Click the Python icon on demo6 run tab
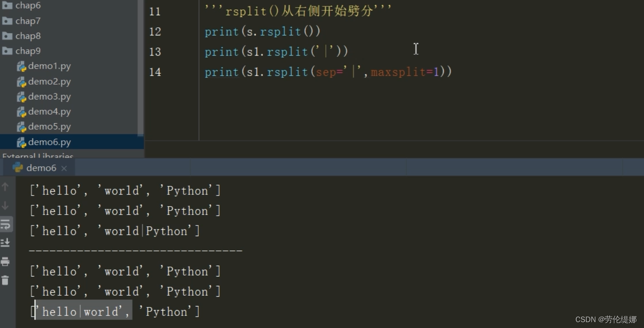The height and width of the screenshot is (328, 644). 18,168
